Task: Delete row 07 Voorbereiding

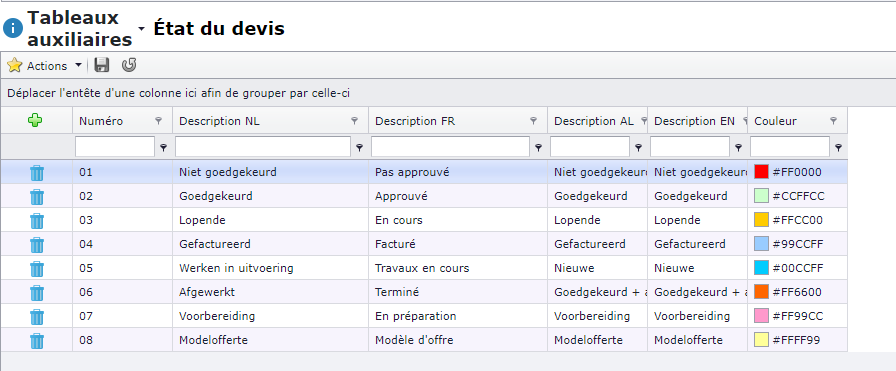Action: coord(37,317)
